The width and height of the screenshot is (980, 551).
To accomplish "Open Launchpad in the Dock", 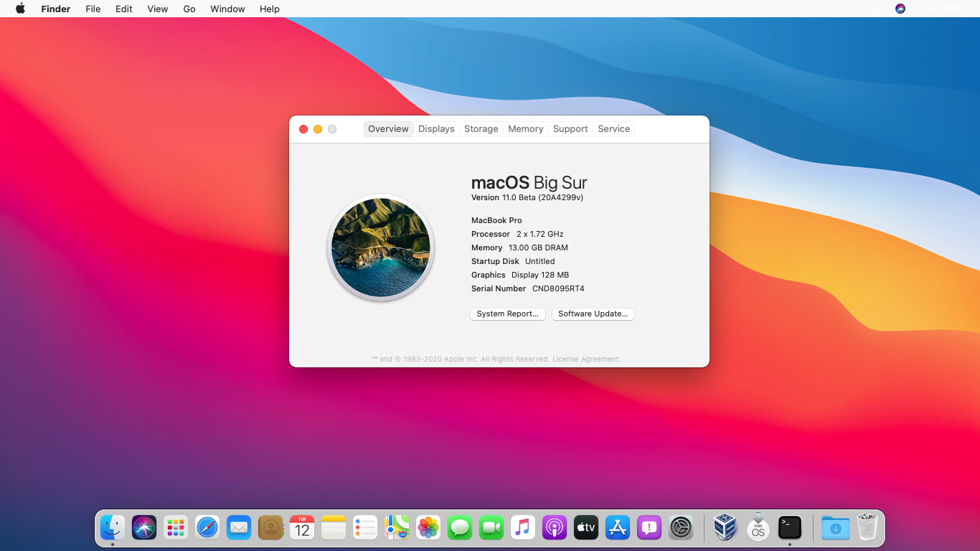I will [x=176, y=528].
